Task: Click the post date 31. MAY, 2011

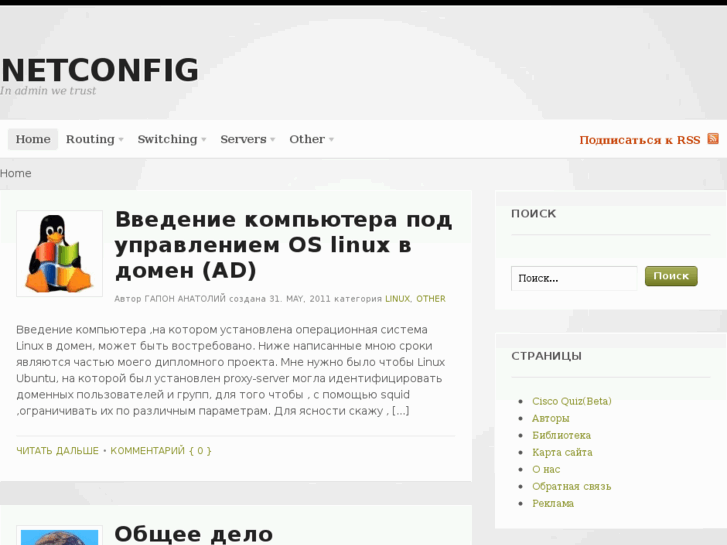Action: point(300,299)
